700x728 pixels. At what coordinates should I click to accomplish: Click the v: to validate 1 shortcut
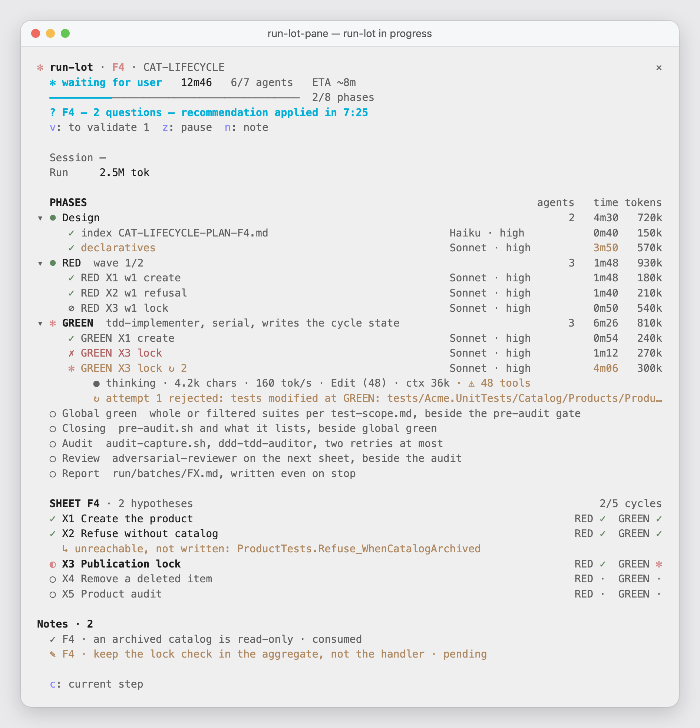coord(100,128)
